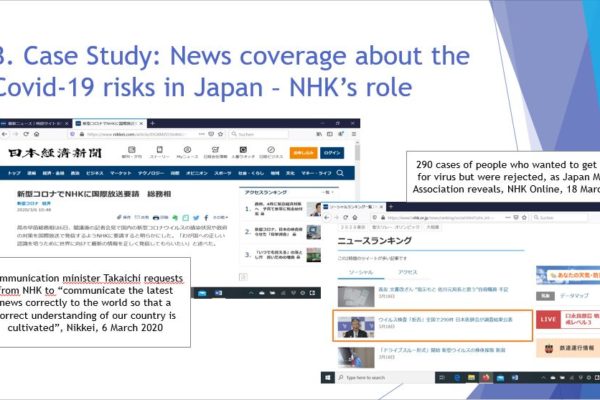Image resolution: width=600 pixels, height=400 pixels.
Task: Open the library icon in the Nikkei browser toolbar
Action: click(319, 134)
